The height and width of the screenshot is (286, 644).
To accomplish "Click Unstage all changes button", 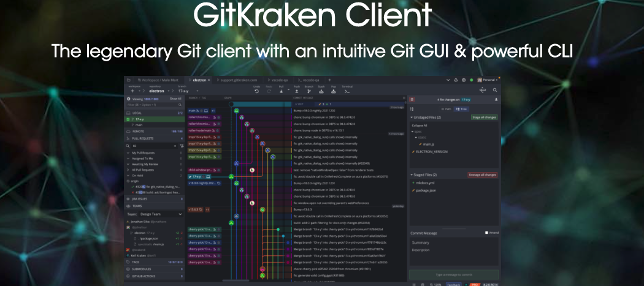I will tap(483, 175).
